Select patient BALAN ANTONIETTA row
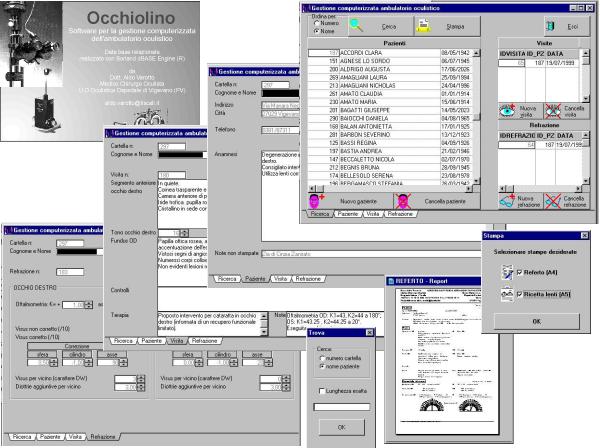 coord(390,126)
